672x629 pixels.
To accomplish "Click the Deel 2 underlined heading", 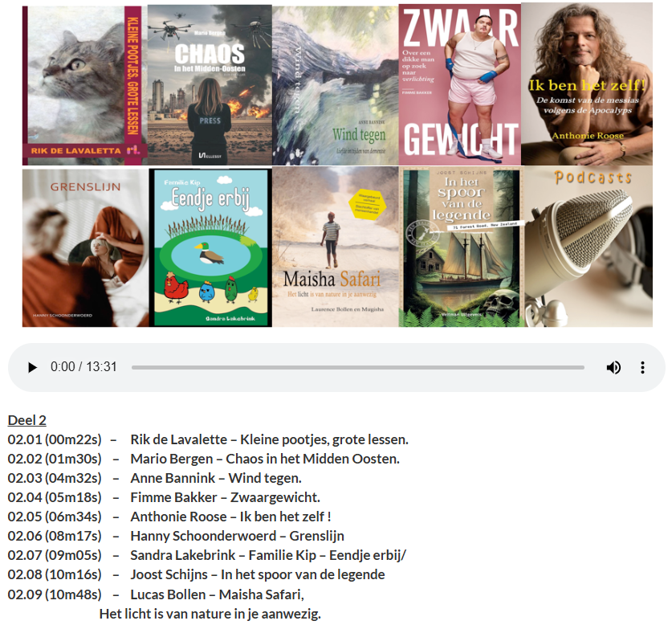I will tap(27, 420).
